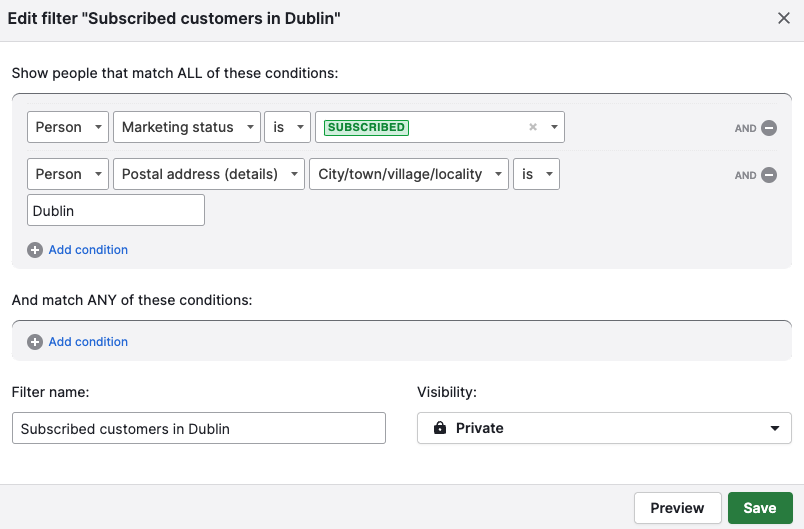Add condition to the ANY conditions group
The height and width of the screenshot is (529, 804).
pyautogui.click(x=88, y=341)
